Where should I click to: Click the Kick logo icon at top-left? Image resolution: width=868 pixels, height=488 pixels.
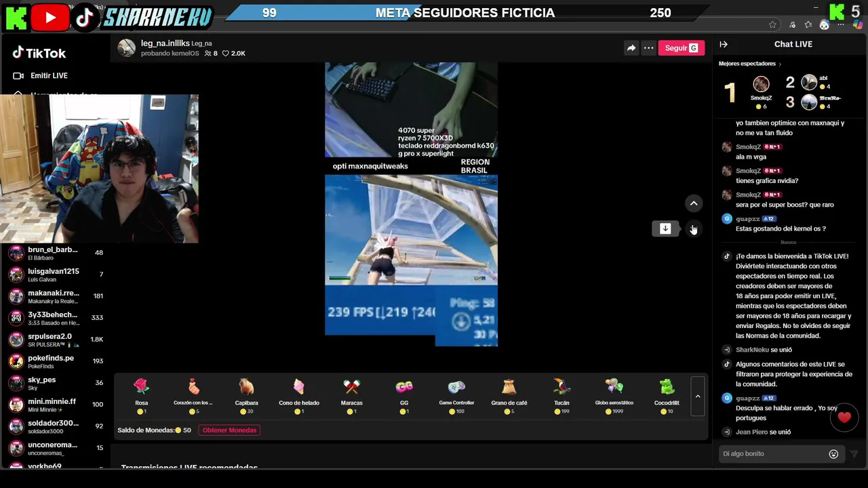[16, 17]
